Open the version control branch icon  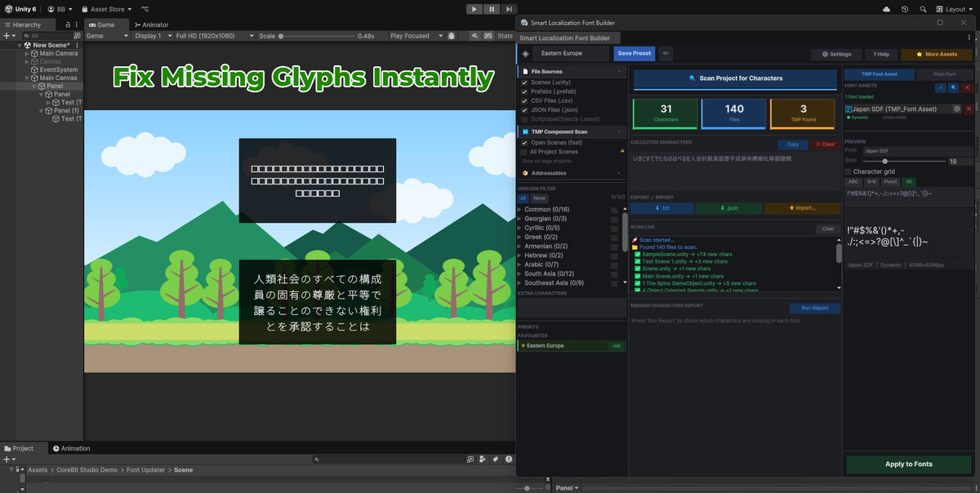click(x=145, y=9)
